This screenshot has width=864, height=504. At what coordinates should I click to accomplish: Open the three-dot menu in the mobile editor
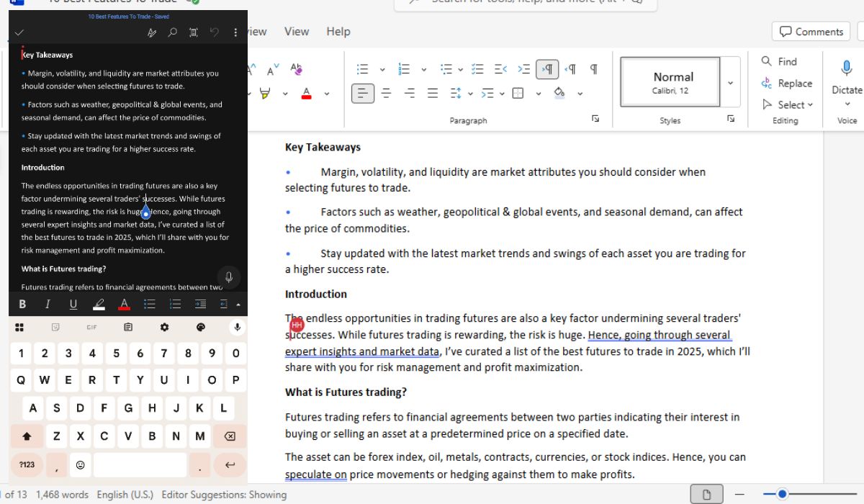click(235, 32)
